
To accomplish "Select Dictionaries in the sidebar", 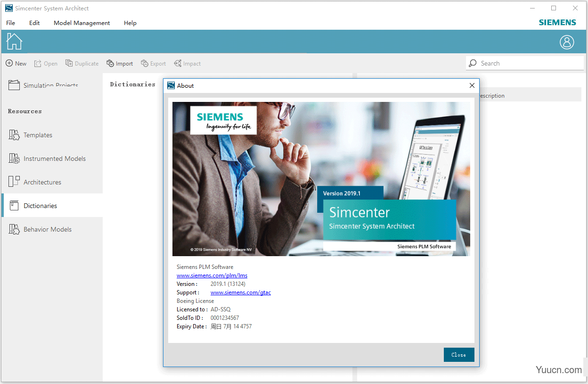I will [52, 206].
